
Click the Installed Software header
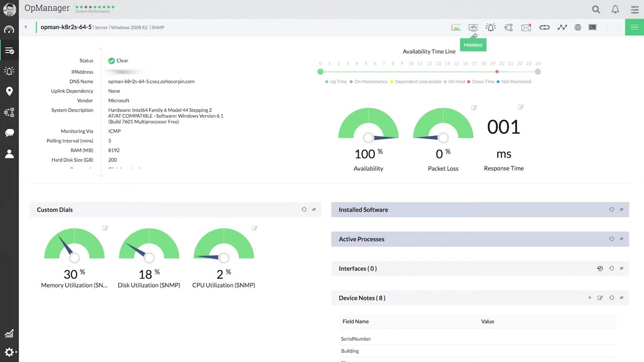point(480,210)
